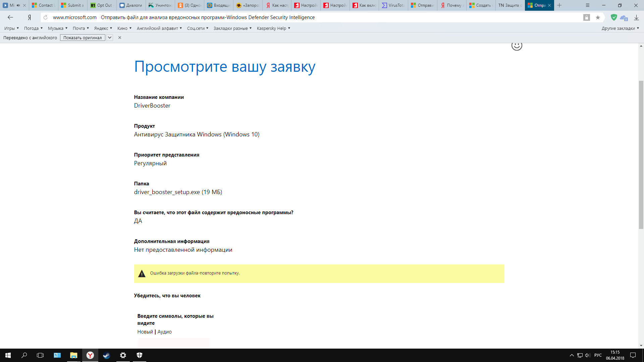Expand the Другие закладки folder
This screenshot has width=644, height=362.
tap(620, 28)
